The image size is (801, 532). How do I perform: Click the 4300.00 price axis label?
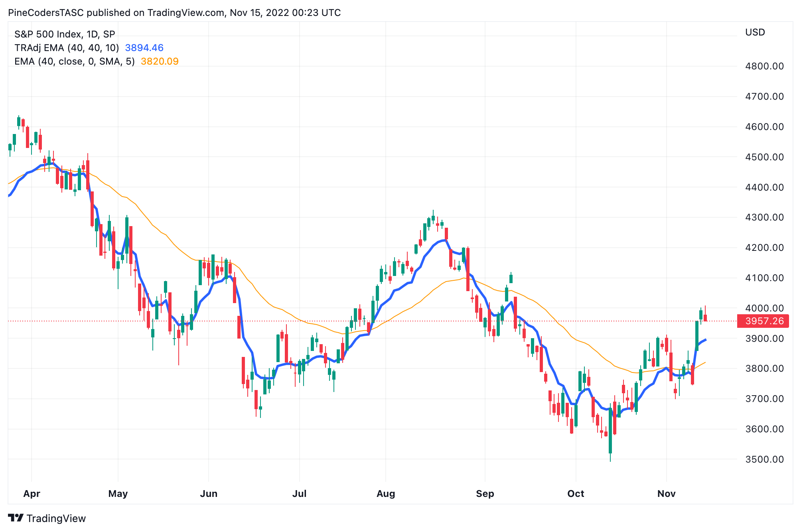[764, 217]
